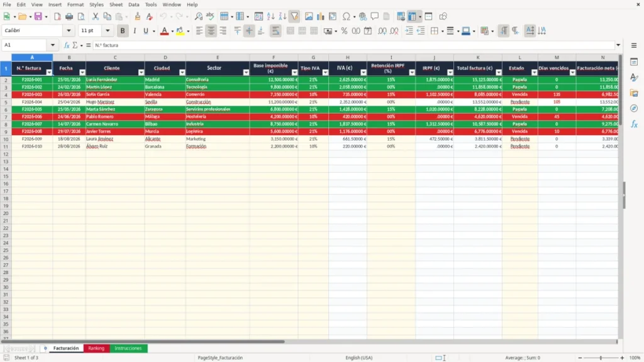Toggle Align Left
The width and height of the screenshot is (644, 362).
coord(199,31)
